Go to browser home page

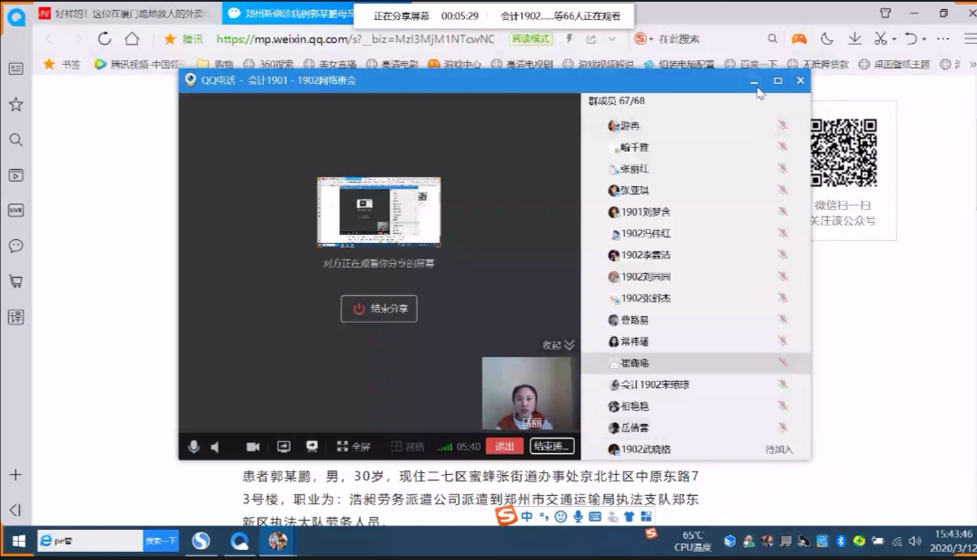(x=132, y=38)
